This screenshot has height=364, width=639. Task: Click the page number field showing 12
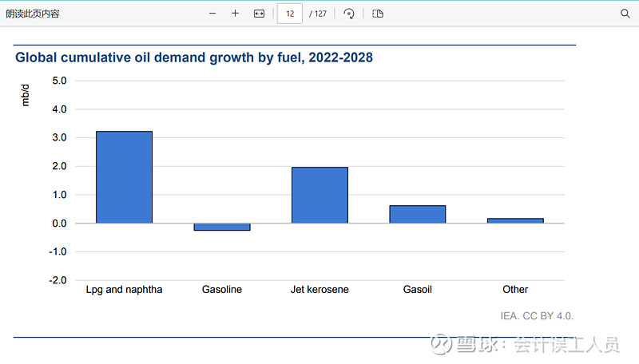point(290,14)
